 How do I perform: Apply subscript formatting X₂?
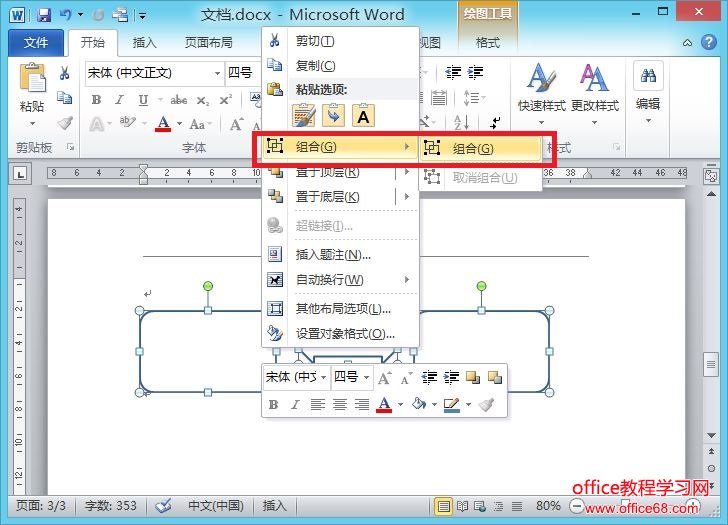click(202, 100)
